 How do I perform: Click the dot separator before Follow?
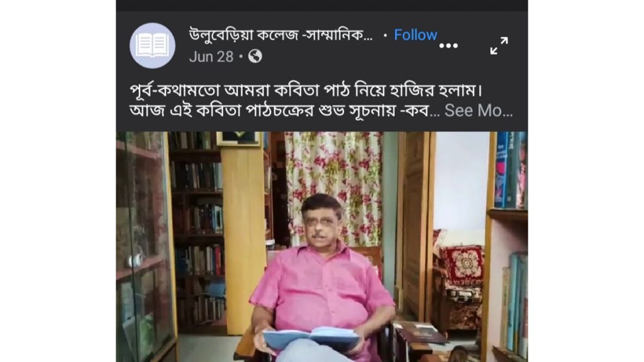(x=385, y=36)
